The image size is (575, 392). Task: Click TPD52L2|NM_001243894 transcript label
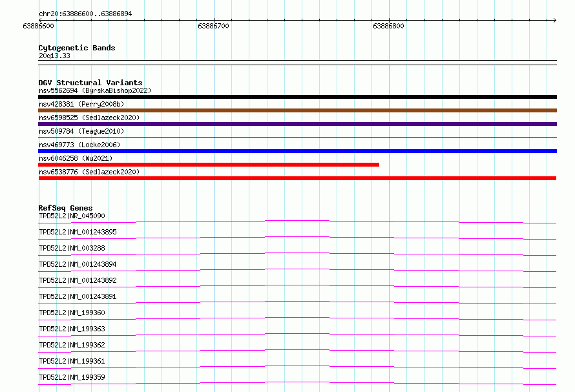[x=78, y=264]
